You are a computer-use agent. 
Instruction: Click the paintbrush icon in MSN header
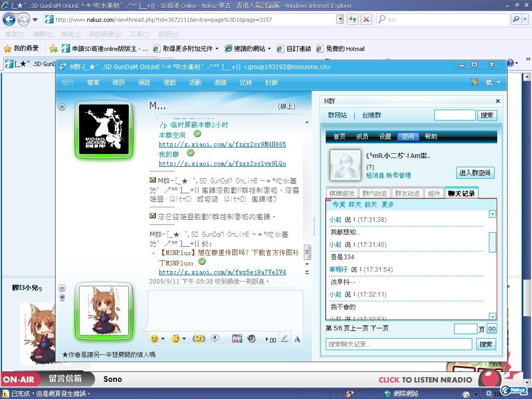(x=475, y=82)
